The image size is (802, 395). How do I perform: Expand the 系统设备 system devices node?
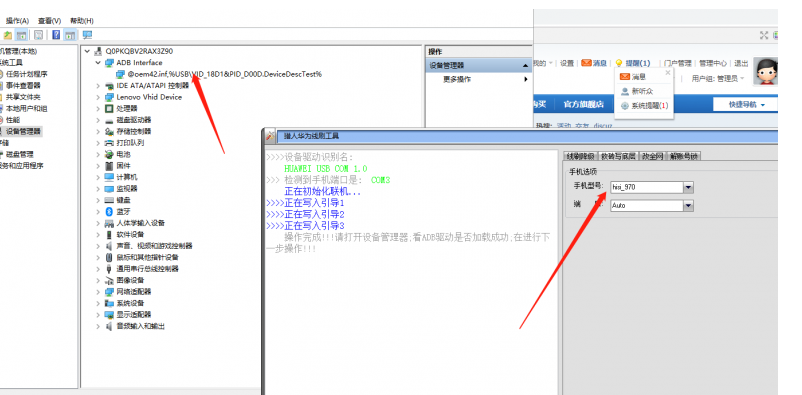coord(98,303)
